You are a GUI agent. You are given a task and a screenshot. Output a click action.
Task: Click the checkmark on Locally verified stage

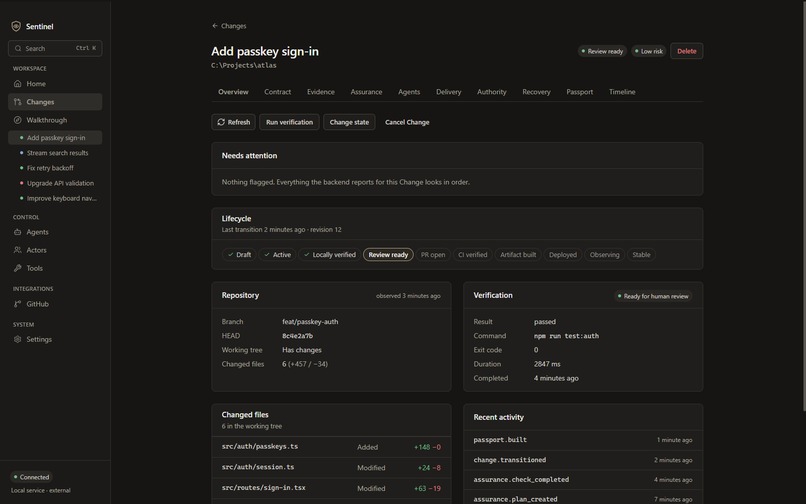point(307,255)
